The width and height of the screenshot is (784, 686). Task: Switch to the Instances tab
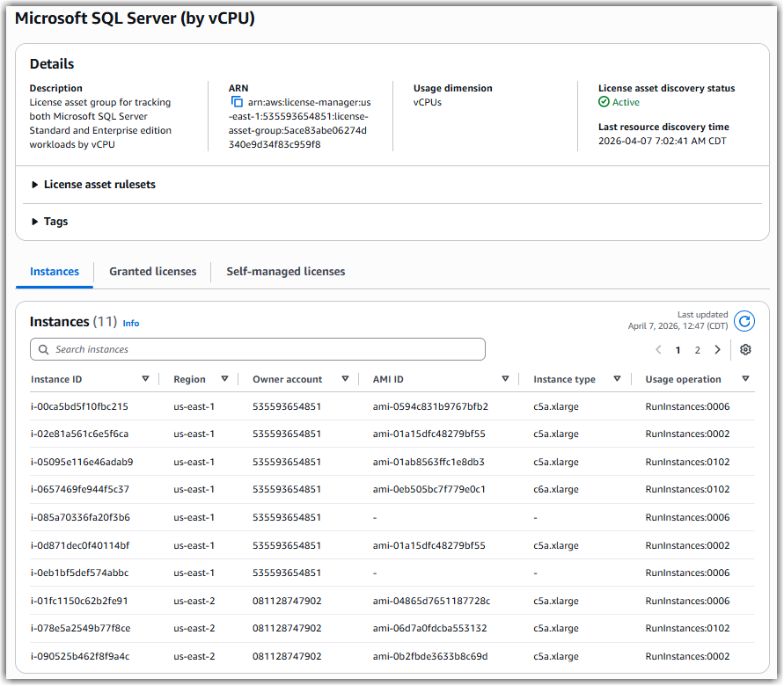tap(55, 271)
